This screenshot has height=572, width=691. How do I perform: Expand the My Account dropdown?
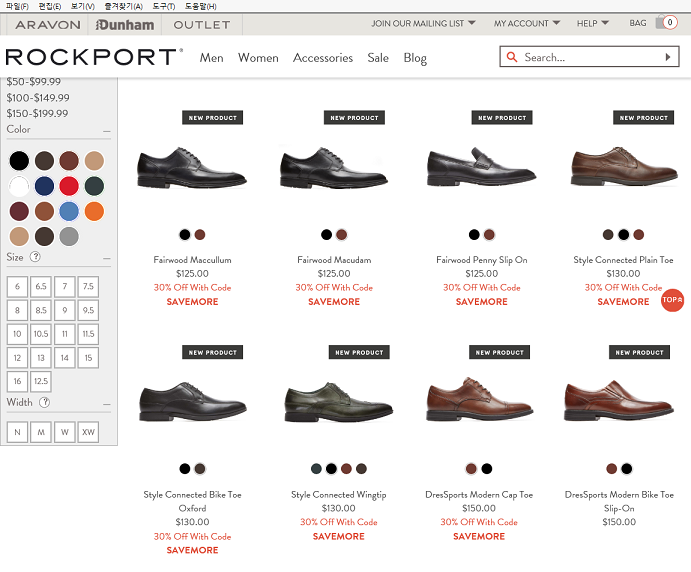(x=526, y=23)
